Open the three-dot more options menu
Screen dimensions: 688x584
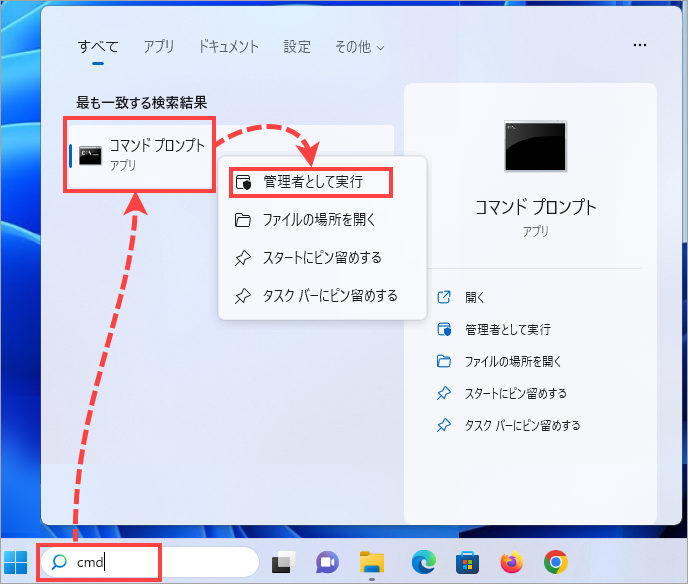(x=640, y=45)
